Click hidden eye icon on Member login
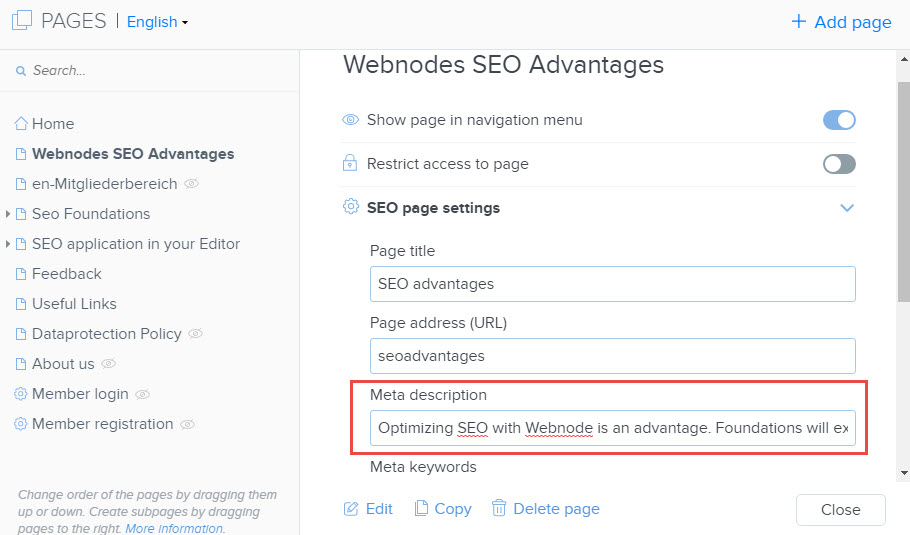The width and height of the screenshot is (910, 535). click(143, 395)
